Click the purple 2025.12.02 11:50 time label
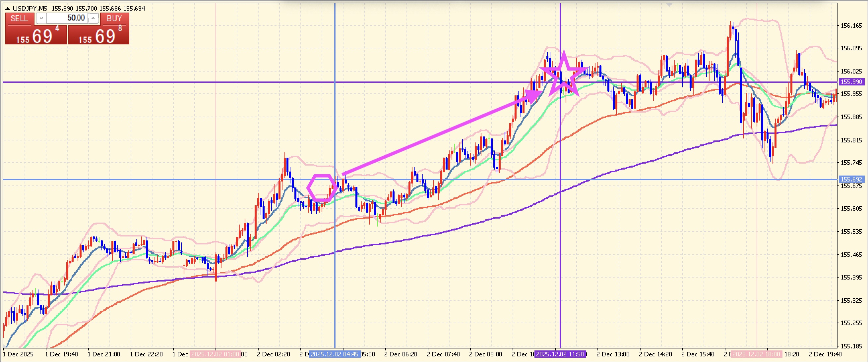Viewport: 868px width, 363px height. (560, 354)
